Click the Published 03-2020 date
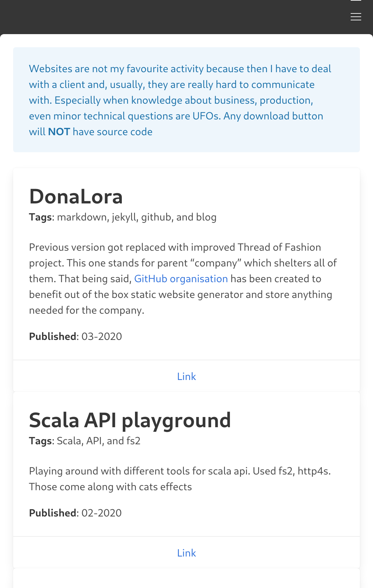Image resolution: width=373 pixels, height=588 pixels. tap(101, 336)
